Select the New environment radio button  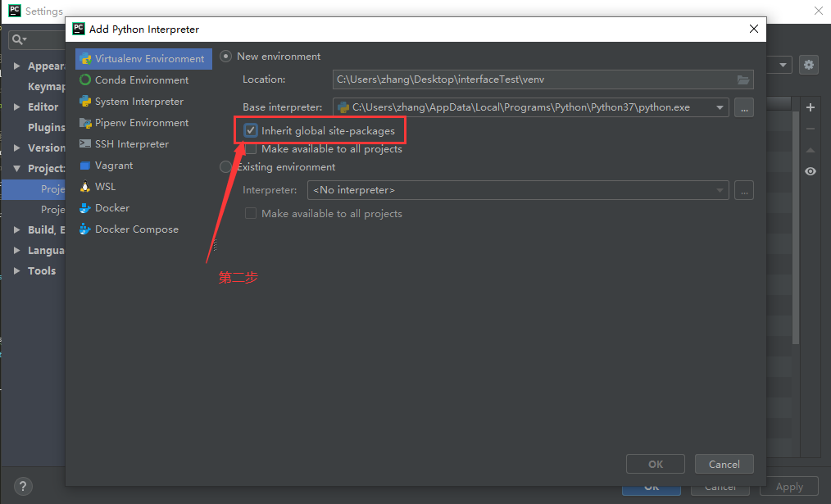[x=225, y=57]
